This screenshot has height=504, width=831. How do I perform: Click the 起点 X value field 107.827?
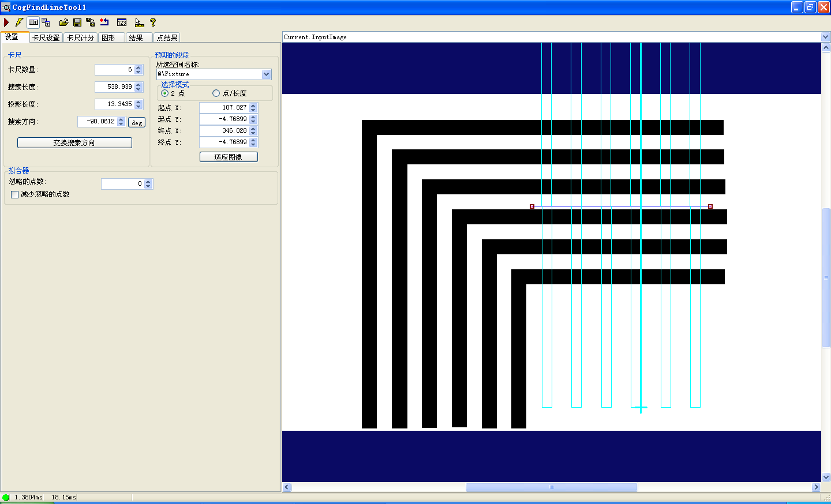(224, 108)
